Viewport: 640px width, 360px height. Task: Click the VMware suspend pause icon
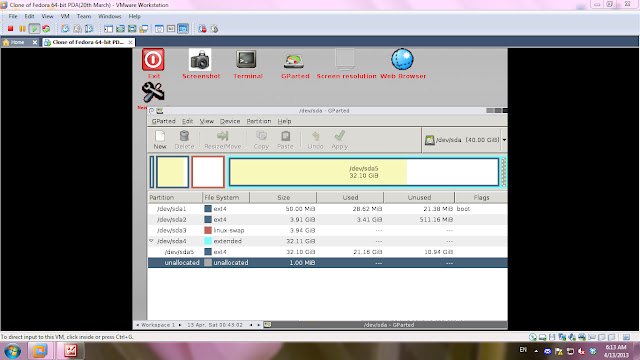coord(22,29)
